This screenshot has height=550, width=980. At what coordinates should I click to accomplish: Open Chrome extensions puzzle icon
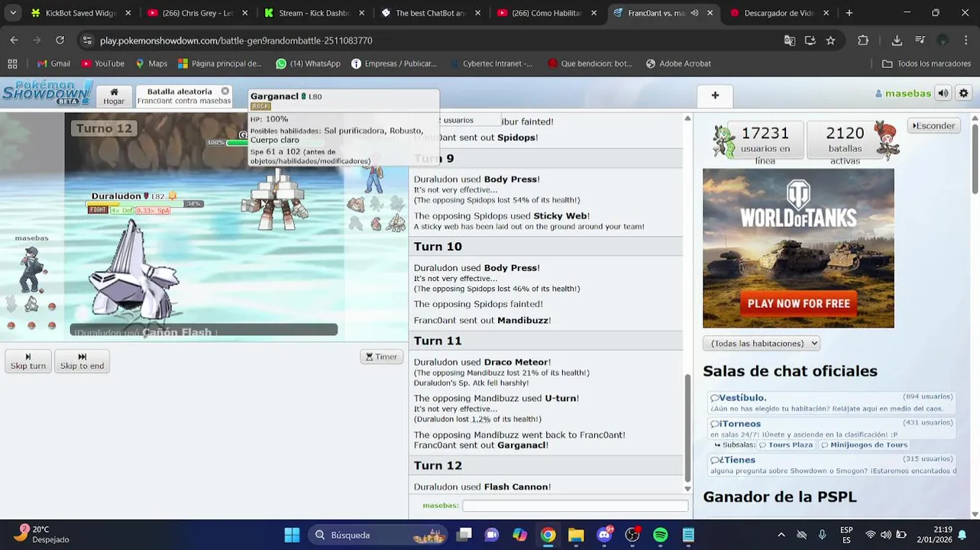coord(863,40)
